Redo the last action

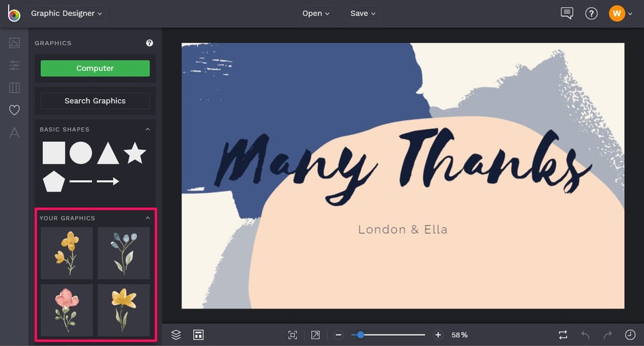608,335
